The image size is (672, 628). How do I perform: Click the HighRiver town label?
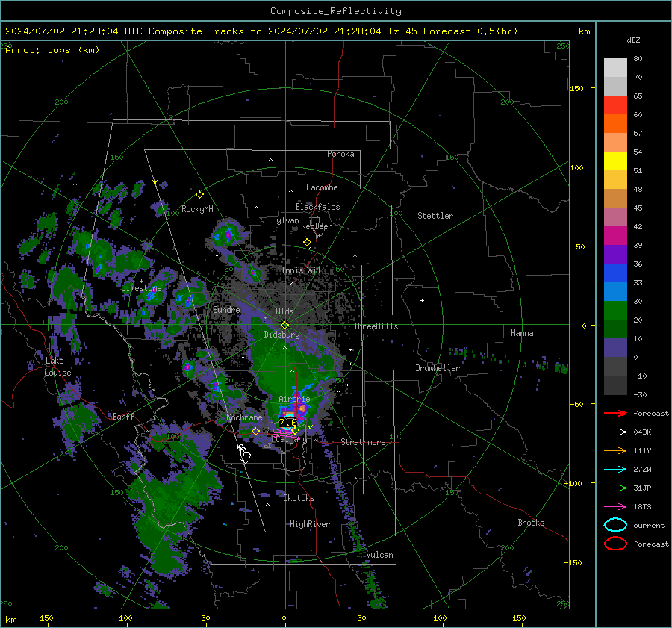310,524
